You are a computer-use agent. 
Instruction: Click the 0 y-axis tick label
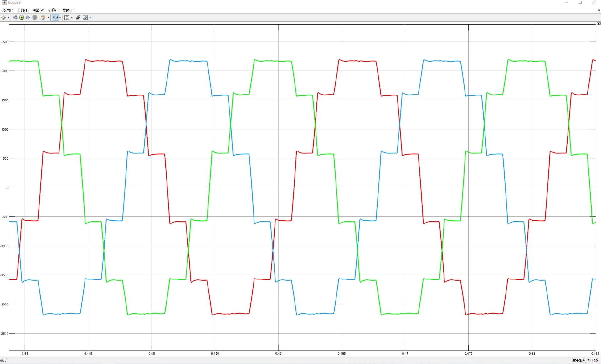(x=8, y=188)
